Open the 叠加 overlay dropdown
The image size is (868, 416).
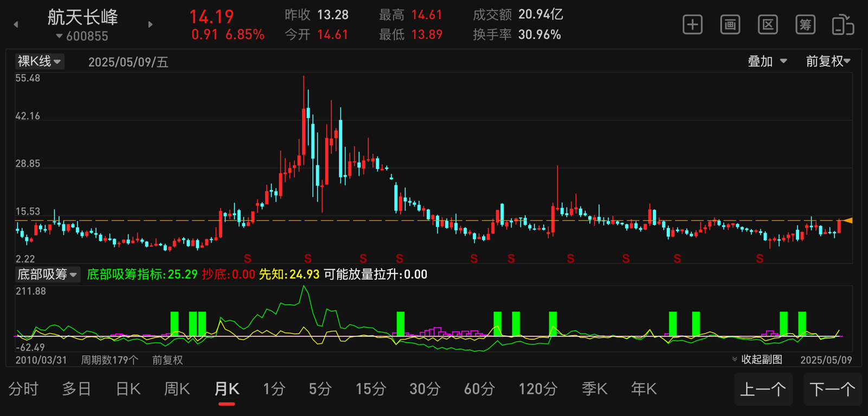pos(767,61)
